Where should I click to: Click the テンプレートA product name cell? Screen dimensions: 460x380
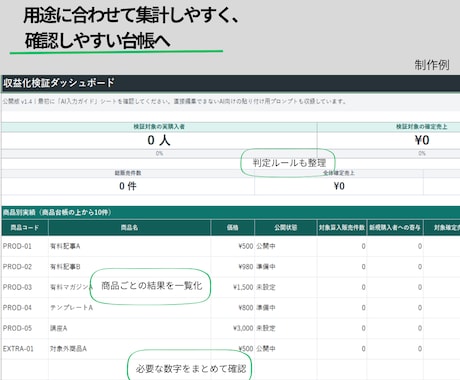(x=129, y=308)
